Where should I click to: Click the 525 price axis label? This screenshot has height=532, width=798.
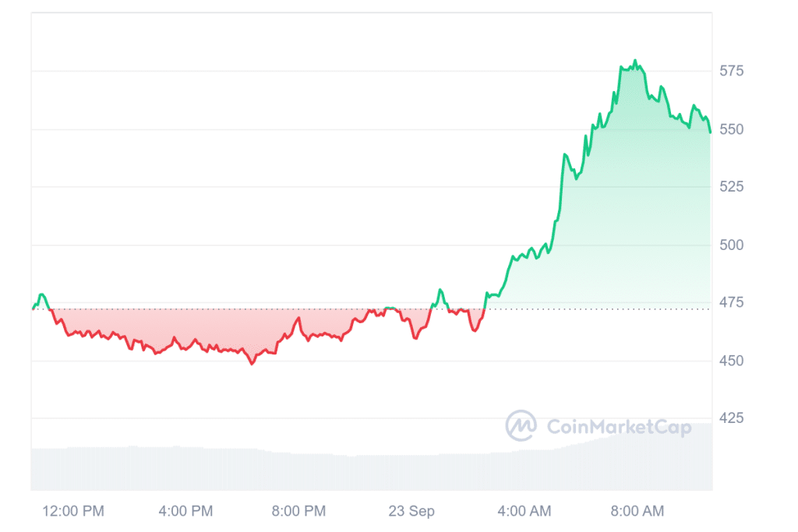tap(731, 187)
